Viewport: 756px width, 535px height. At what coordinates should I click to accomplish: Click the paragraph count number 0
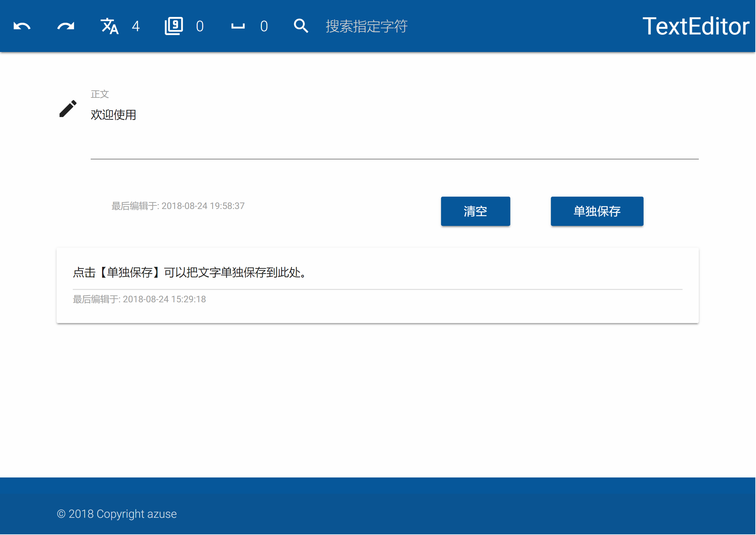tap(199, 26)
